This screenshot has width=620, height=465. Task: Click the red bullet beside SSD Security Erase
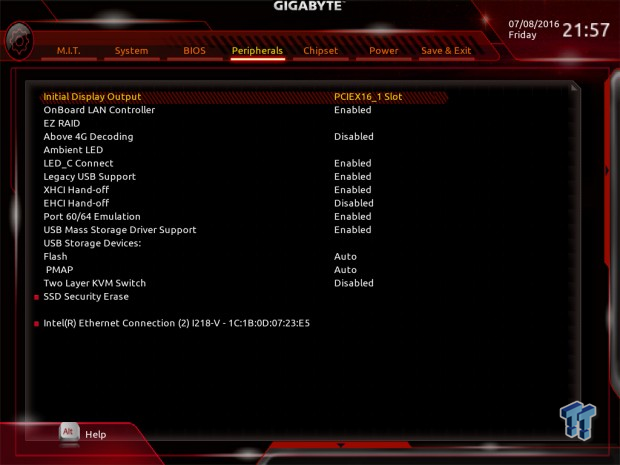(36, 297)
